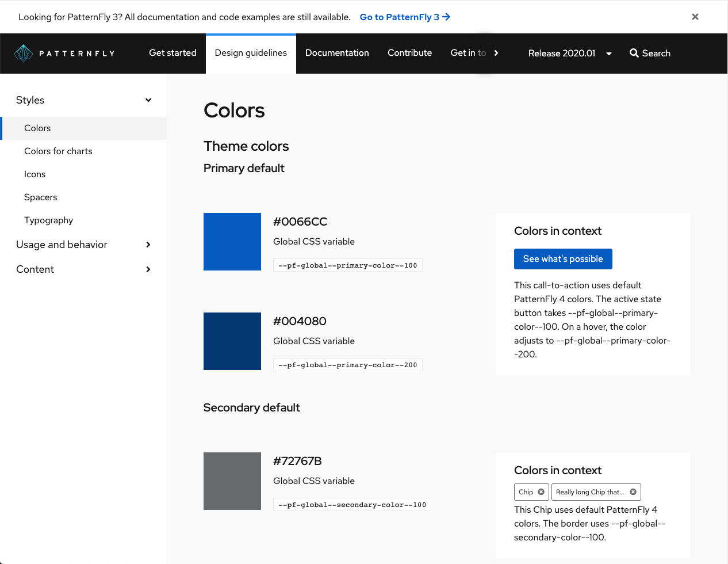
Task: Switch to the Contribute tab
Action: click(x=409, y=53)
